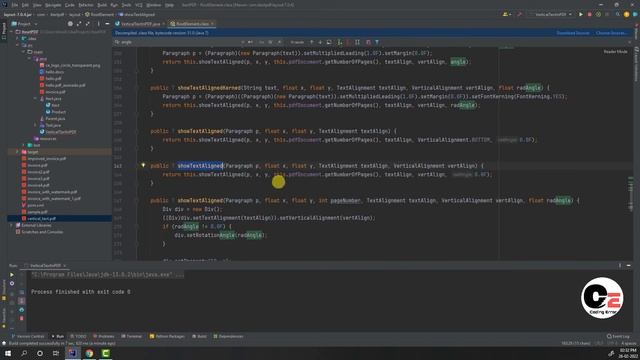Open the Refactor menu
Screen dimensions: 640x360
[86, 5]
